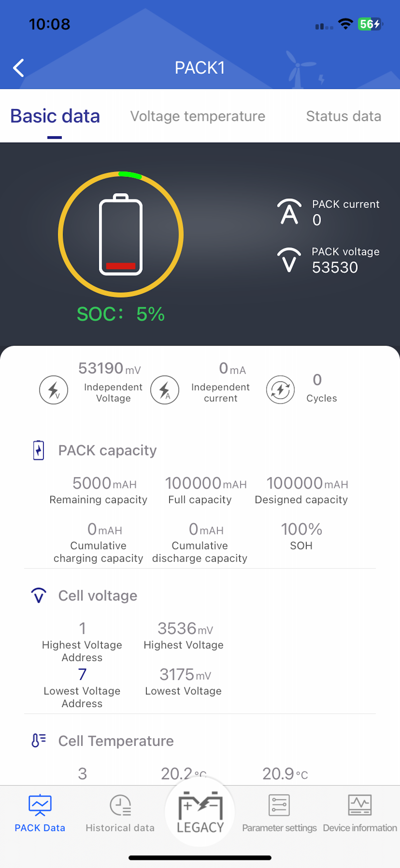This screenshot has width=400, height=868.
Task: Select the Basic data tab
Action: click(x=55, y=116)
